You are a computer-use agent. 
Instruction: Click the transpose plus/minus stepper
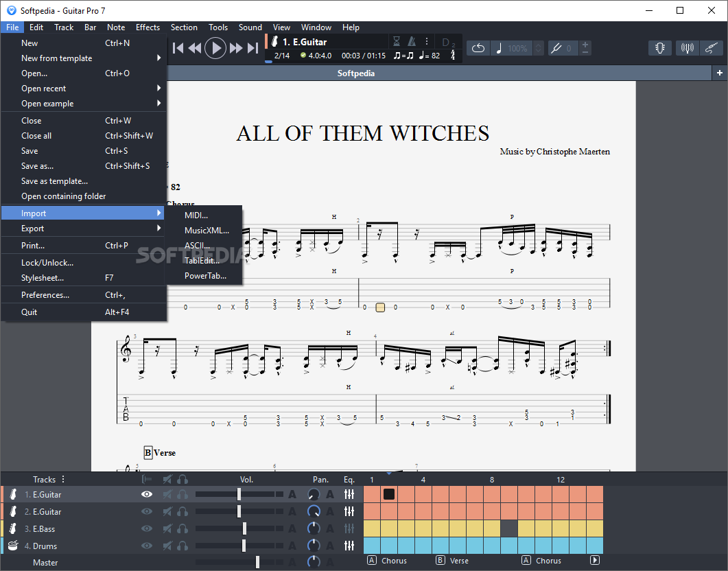coord(585,48)
